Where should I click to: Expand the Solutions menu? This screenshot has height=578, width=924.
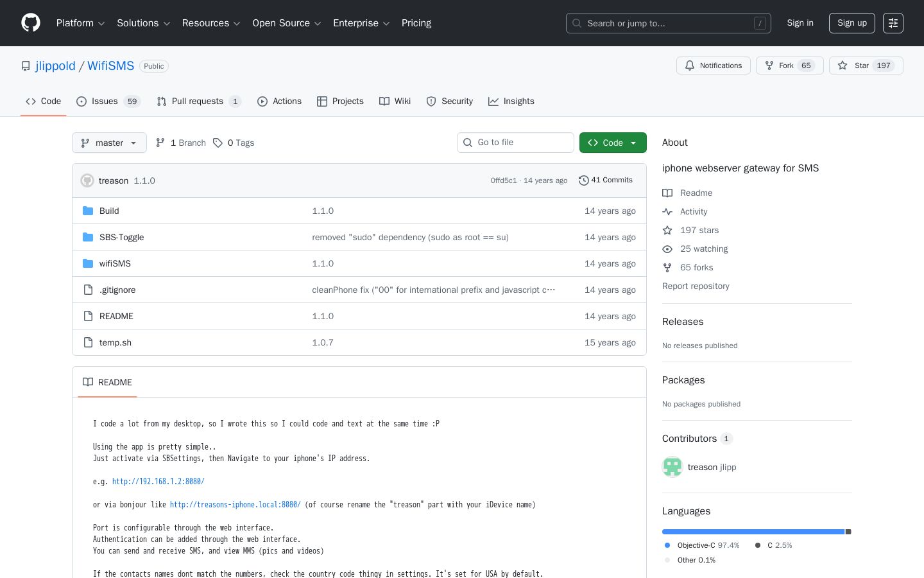(x=143, y=23)
